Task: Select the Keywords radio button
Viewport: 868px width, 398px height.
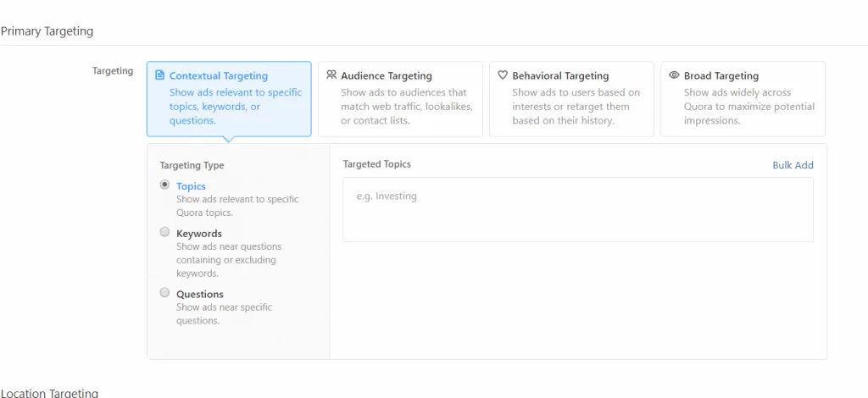Action: point(164,232)
